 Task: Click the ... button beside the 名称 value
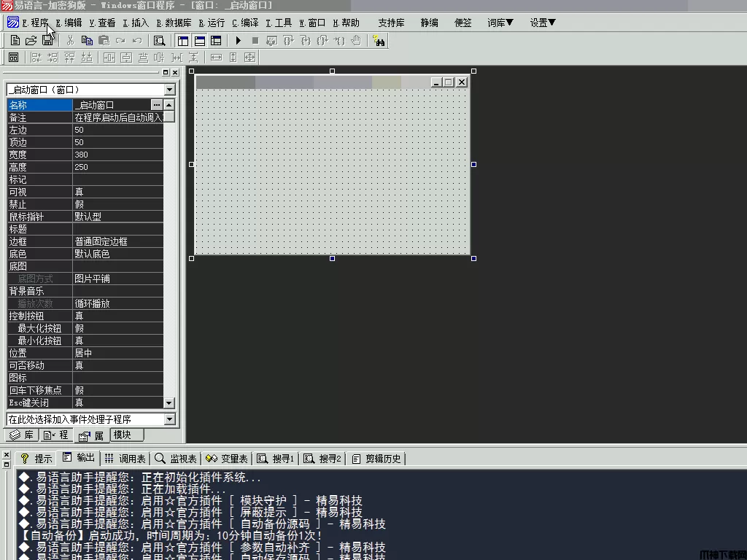click(x=156, y=105)
